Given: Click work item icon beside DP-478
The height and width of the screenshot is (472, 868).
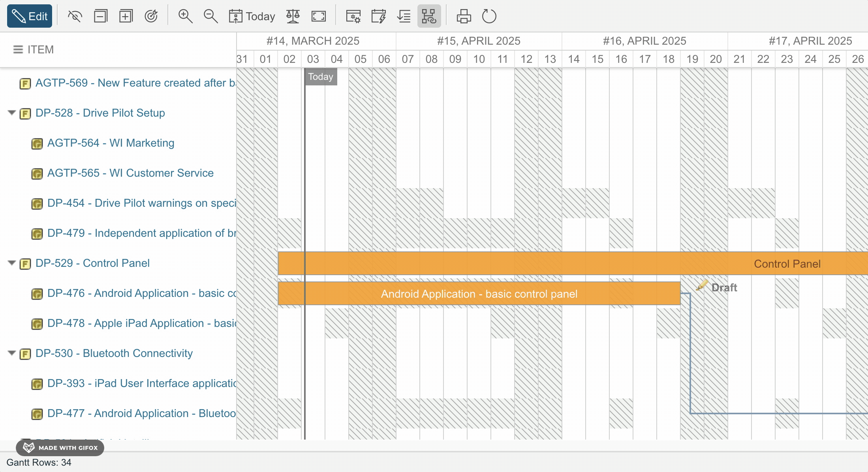Looking at the screenshot, I should (x=37, y=324).
